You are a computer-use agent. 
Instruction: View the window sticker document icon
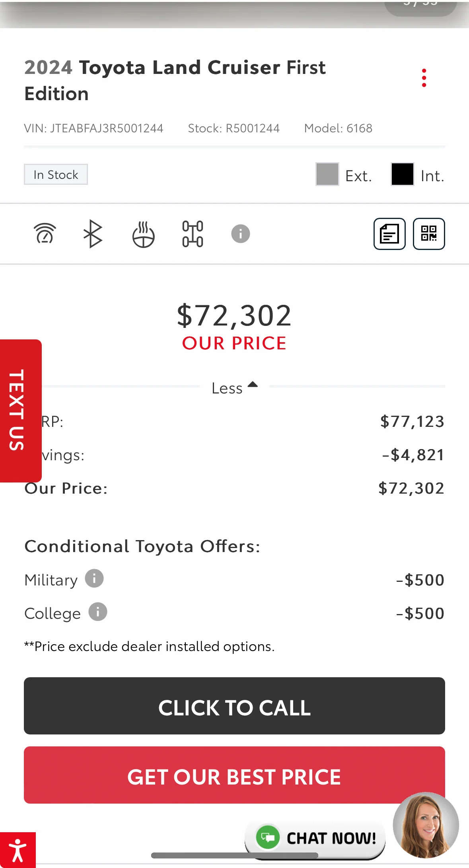pos(389,234)
